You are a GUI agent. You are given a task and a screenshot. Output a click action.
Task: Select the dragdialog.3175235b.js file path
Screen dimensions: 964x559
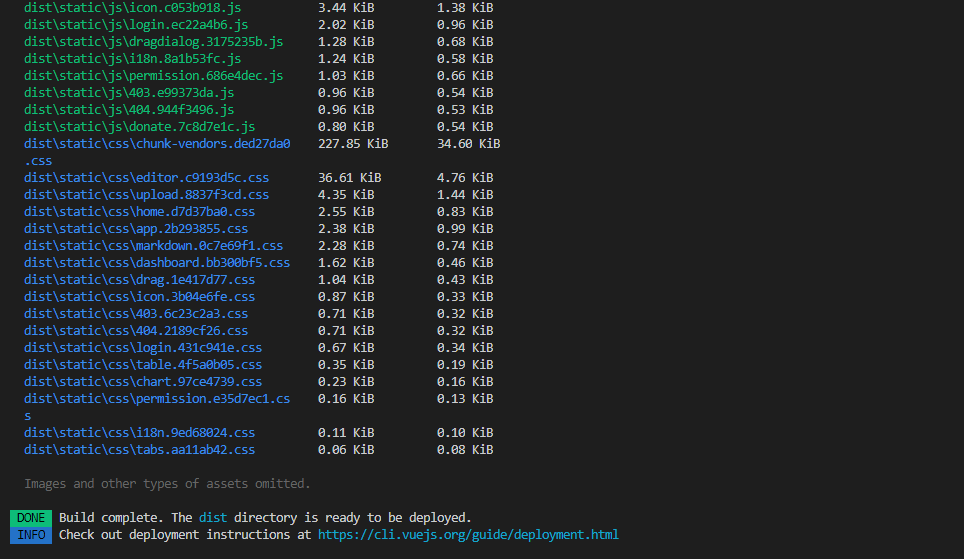tap(154, 42)
